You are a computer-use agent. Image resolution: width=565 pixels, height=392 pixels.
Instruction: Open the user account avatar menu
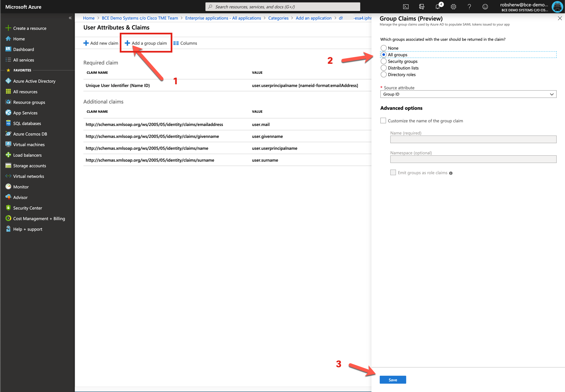pyautogui.click(x=557, y=7)
